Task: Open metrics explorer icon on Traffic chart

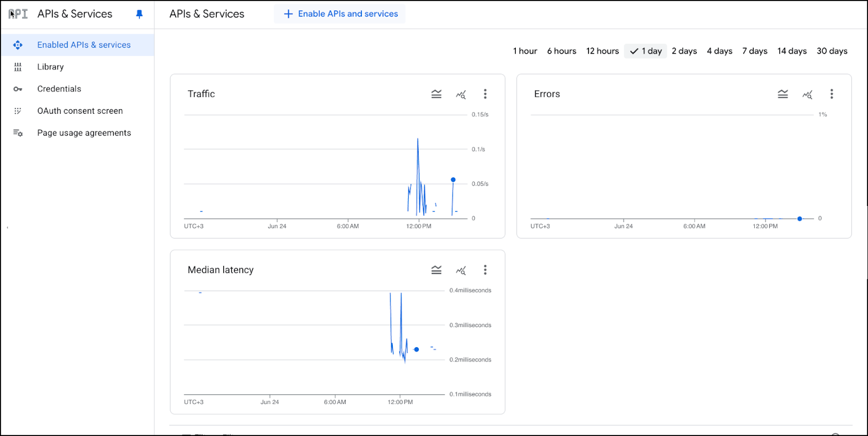Action: coord(461,94)
